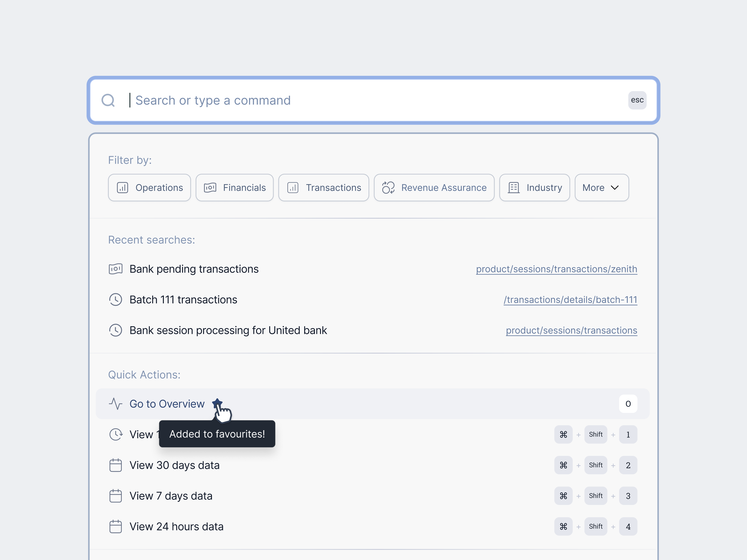This screenshot has height=560, width=747.
Task: Filter by Operations chip
Action: [x=149, y=188]
